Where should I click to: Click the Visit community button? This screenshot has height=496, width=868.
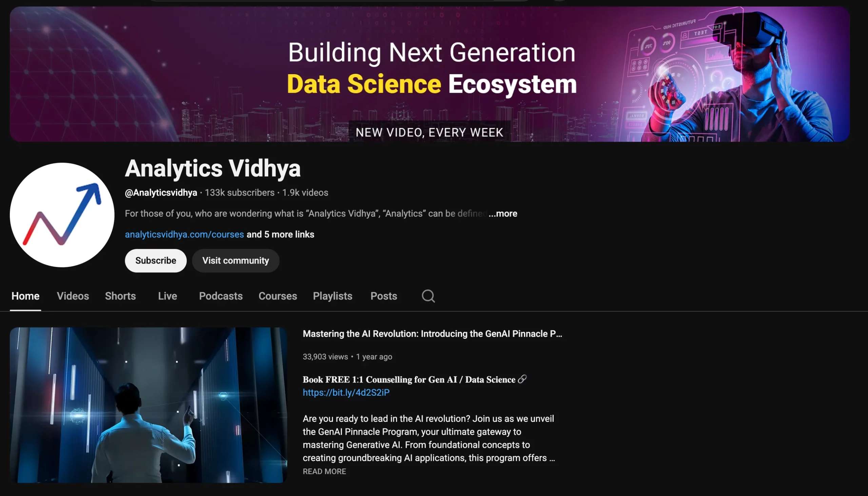point(235,261)
